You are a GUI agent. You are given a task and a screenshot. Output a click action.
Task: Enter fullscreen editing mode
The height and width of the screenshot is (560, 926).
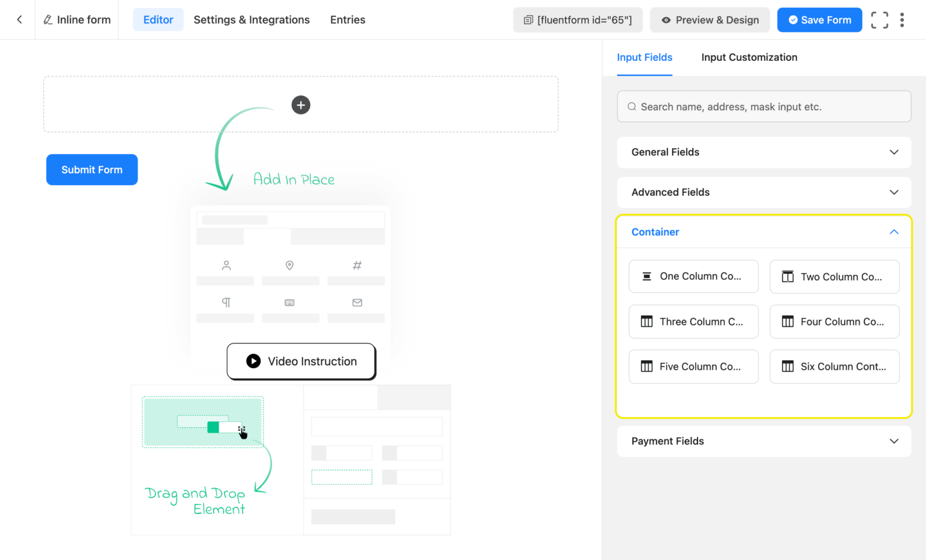point(880,19)
